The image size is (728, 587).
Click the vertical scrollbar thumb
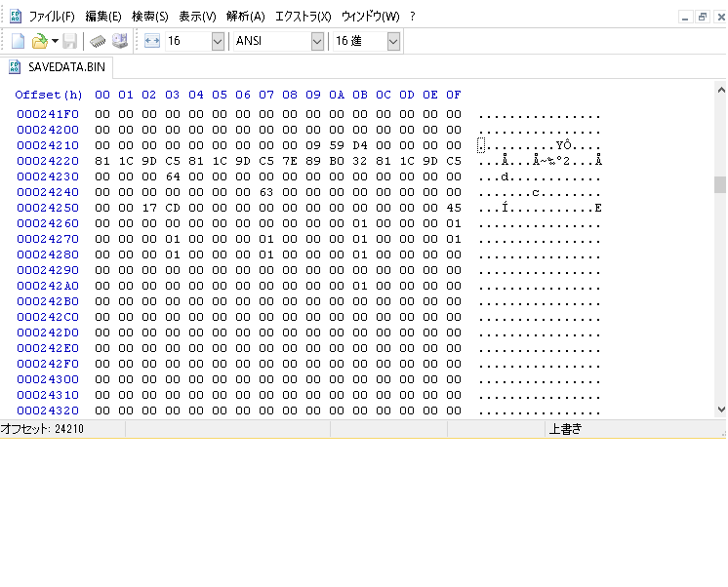(x=720, y=184)
